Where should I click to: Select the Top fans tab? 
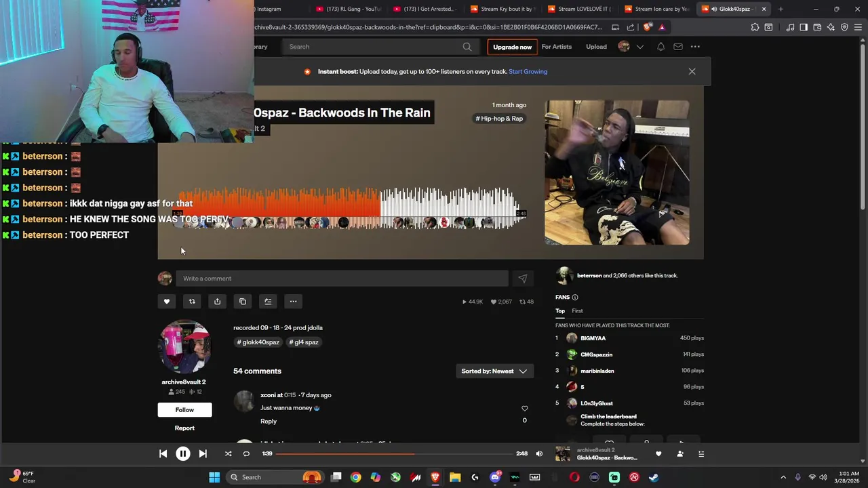[x=560, y=311]
